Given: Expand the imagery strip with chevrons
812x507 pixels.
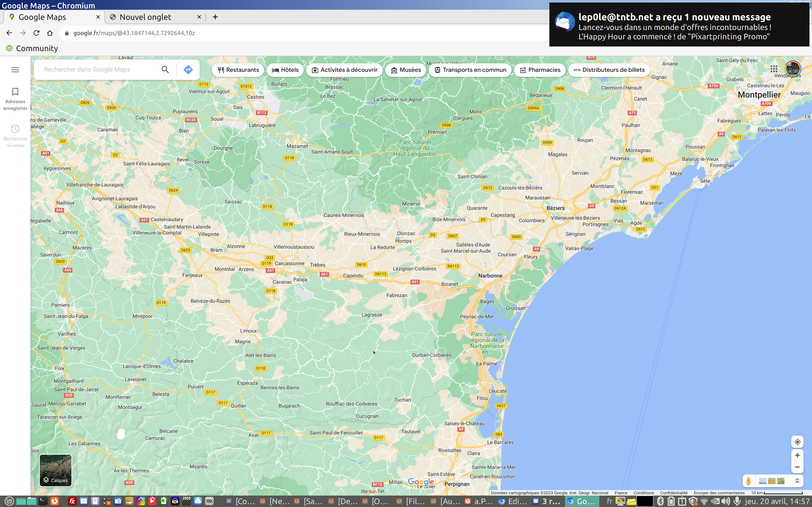Looking at the screenshot, I should point(797,481).
